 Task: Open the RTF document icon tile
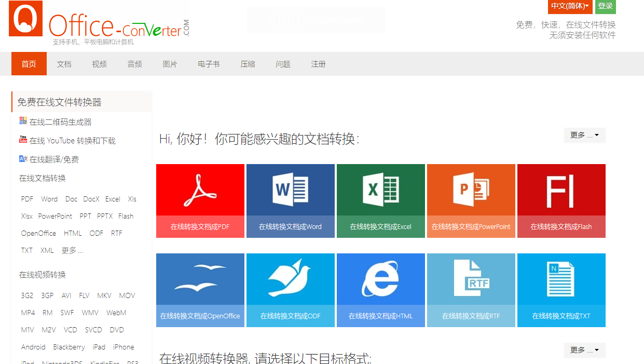(471, 279)
